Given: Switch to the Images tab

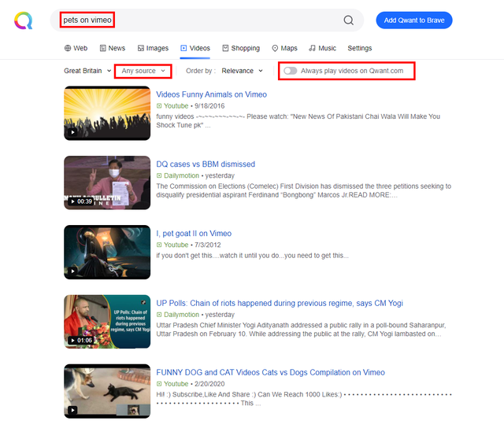Looking at the screenshot, I should click(x=153, y=48).
